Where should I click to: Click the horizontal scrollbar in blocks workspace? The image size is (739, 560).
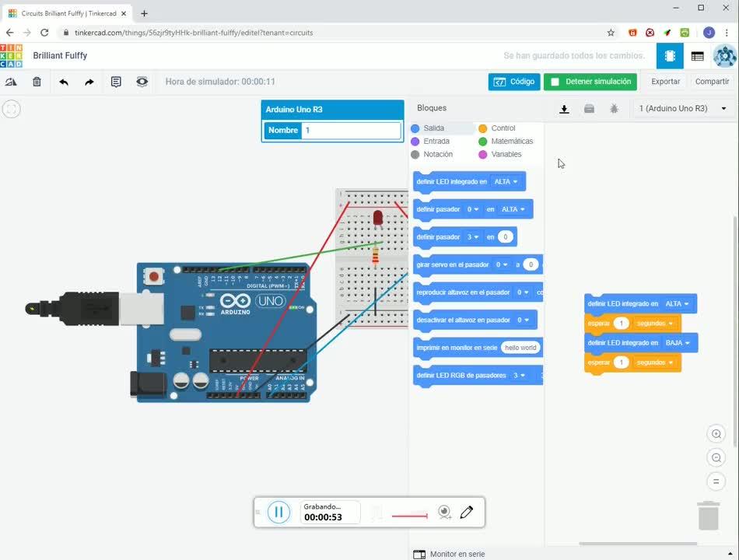click(x=638, y=544)
